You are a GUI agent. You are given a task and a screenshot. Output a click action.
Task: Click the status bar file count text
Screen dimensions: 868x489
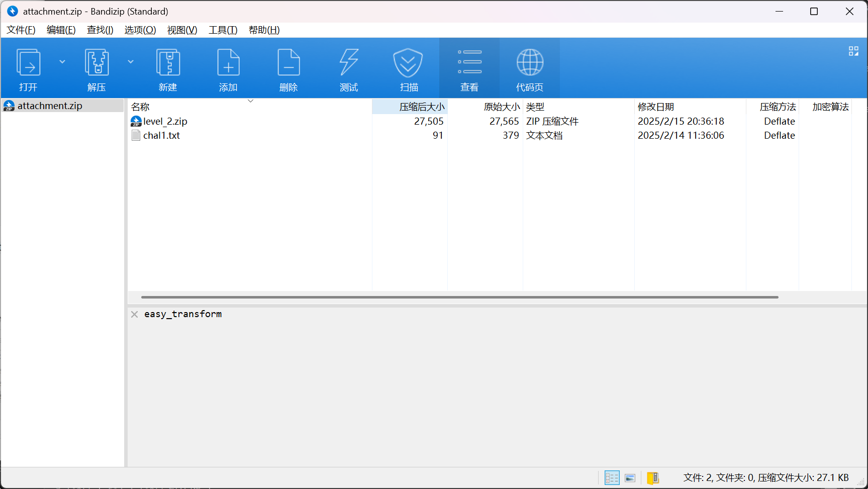[x=766, y=478]
